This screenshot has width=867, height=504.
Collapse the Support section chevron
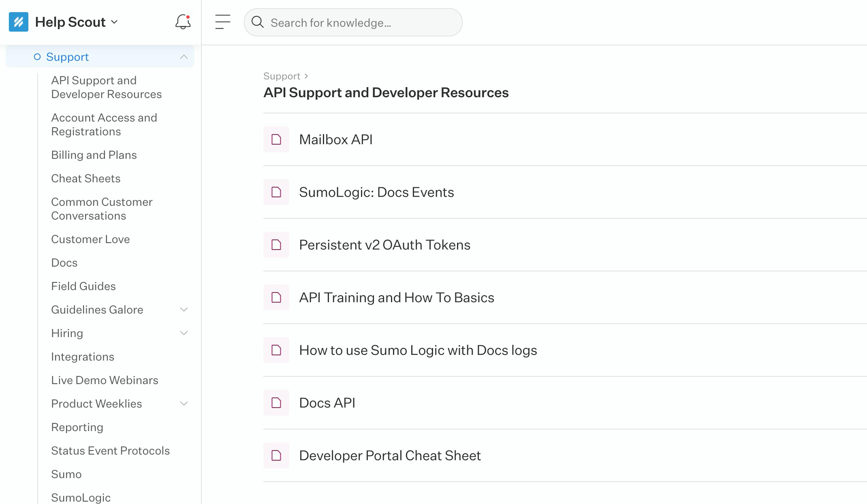[x=184, y=57]
